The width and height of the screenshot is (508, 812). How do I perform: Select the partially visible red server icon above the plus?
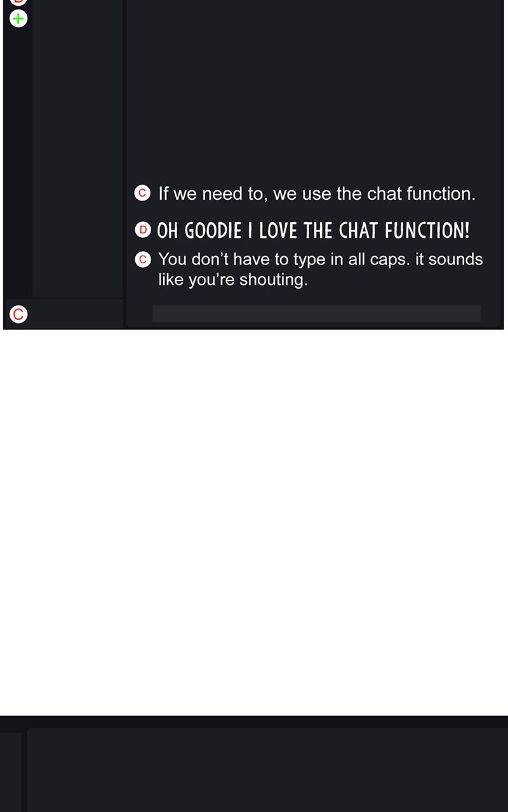point(18,2)
